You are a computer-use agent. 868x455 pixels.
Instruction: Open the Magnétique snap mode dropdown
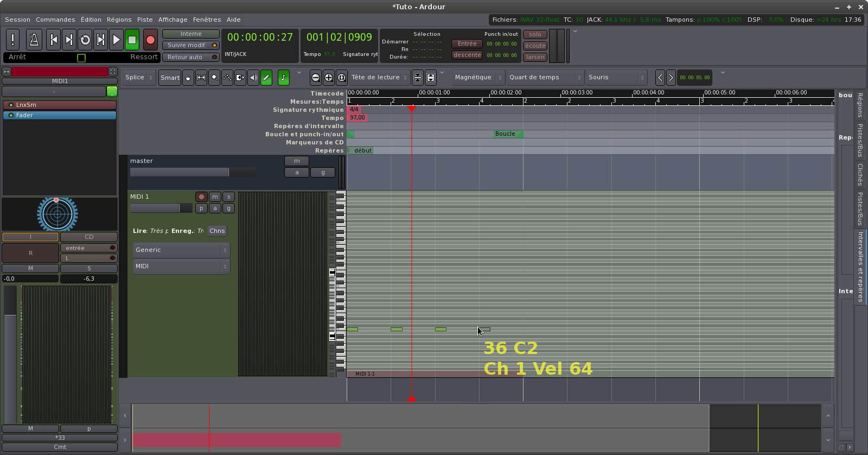pyautogui.click(x=478, y=78)
